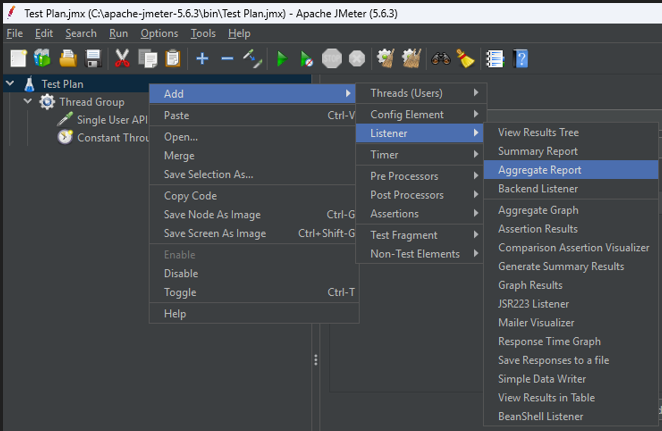The image size is (662, 431).
Task: Expand the Config Element submenu
Action: tap(421, 114)
